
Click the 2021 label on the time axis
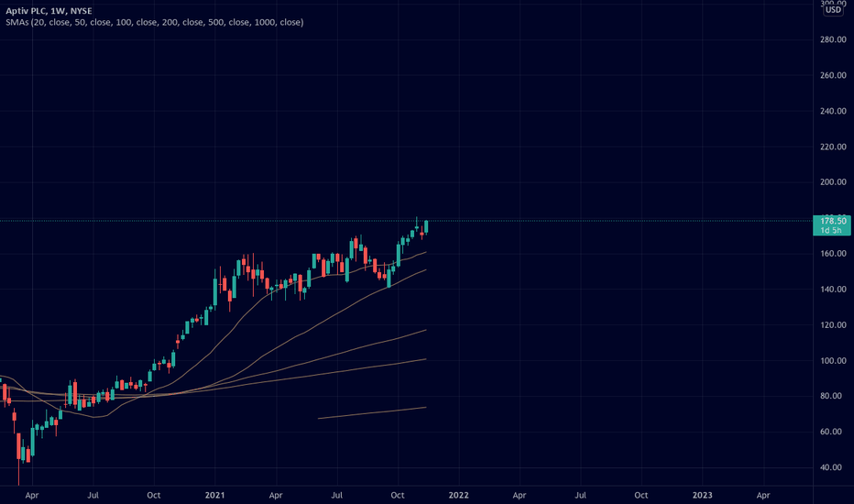click(214, 495)
